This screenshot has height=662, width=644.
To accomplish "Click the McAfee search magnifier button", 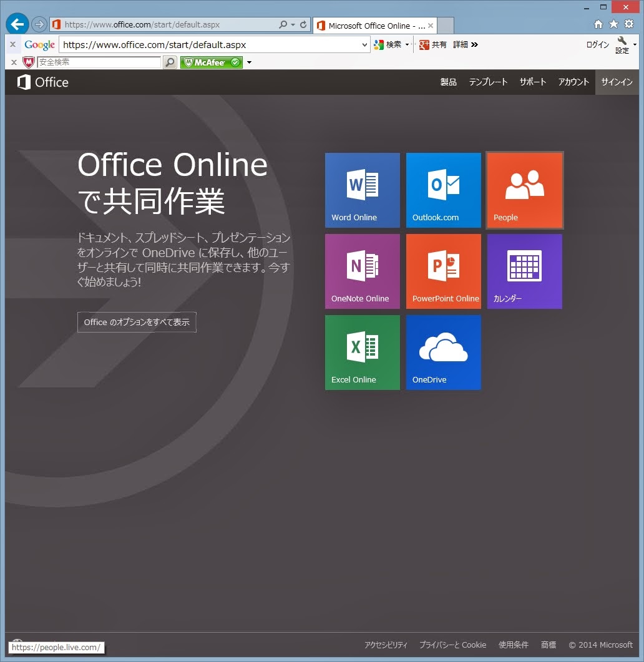I will click(x=170, y=62).
